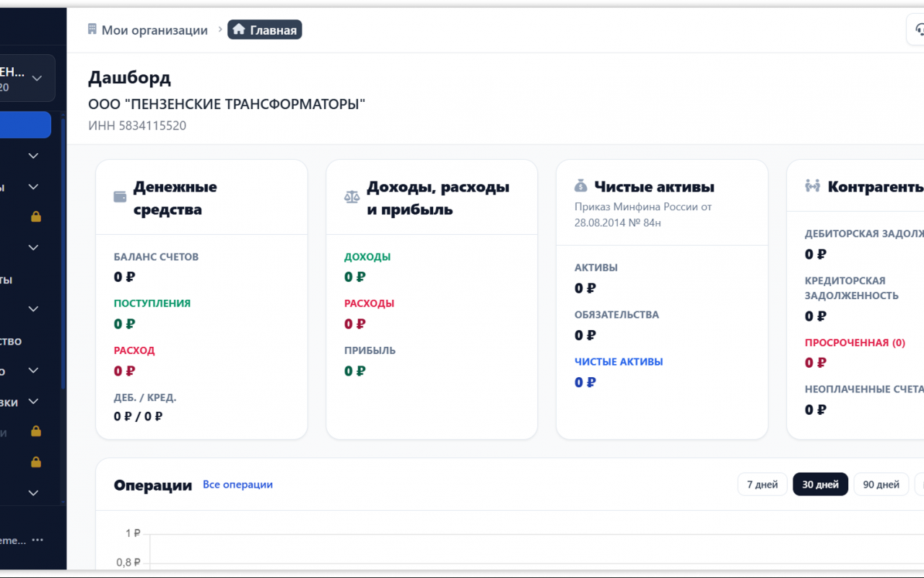Screen dimensions: 924x578
Task: Click the wallet icon of Денежные средства card
Action: pos(120,197)
